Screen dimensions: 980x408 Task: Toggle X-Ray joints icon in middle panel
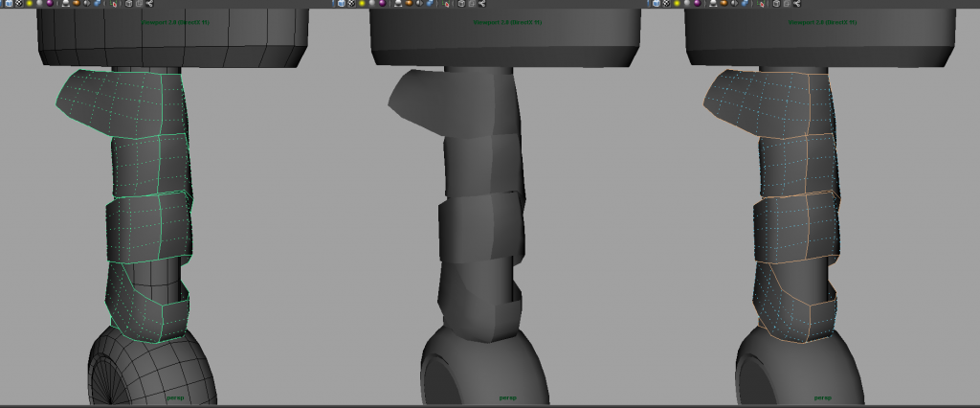482,3
